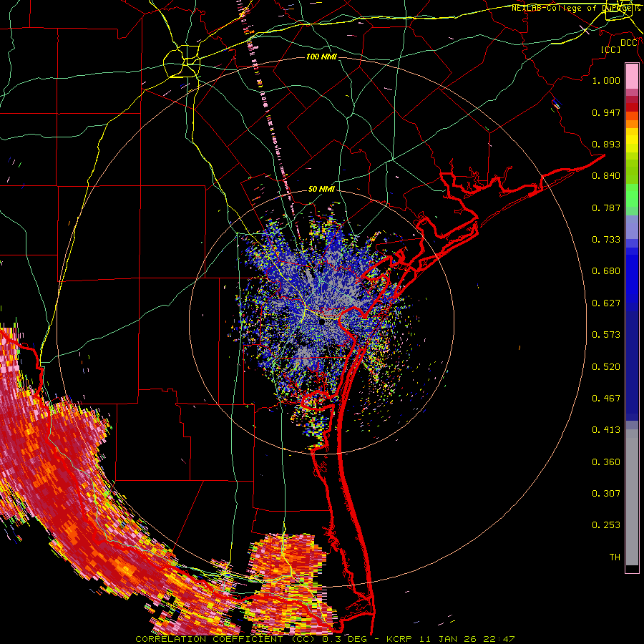This screenshot has width=644, height=644.
Task: Select the 0.893 legend value
Action: point(606,144)
